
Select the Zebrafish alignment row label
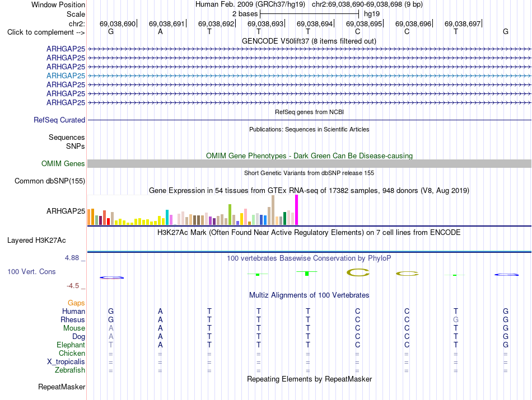pos(69,370)
